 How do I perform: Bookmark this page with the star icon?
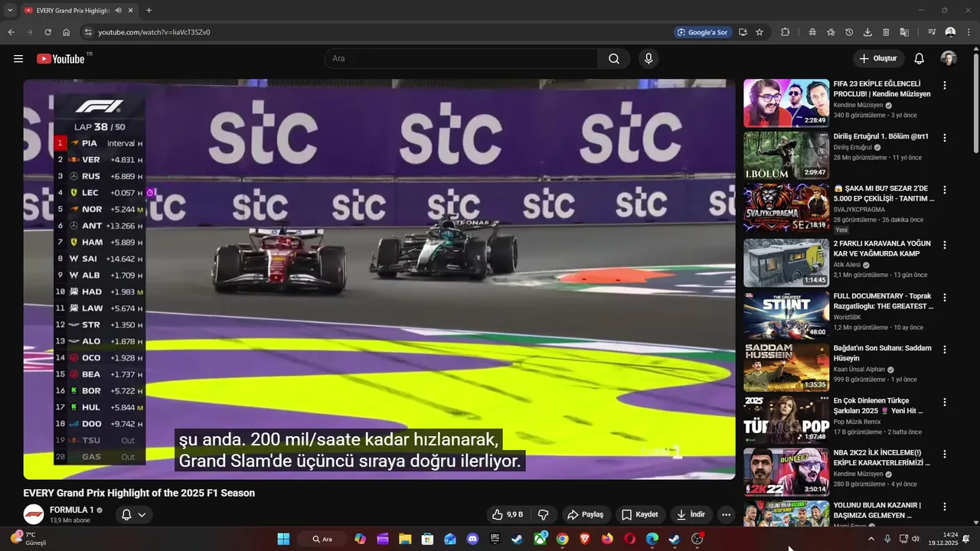pos(759,32)
